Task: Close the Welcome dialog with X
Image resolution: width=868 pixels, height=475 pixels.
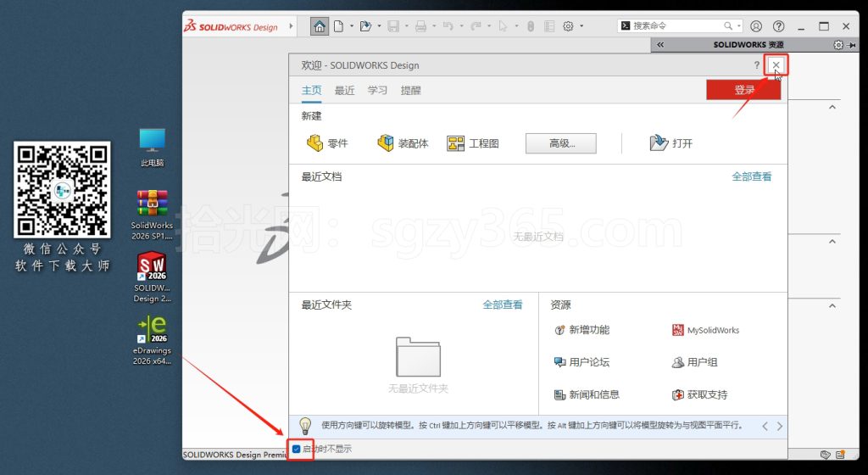Action: click(776, 65)
